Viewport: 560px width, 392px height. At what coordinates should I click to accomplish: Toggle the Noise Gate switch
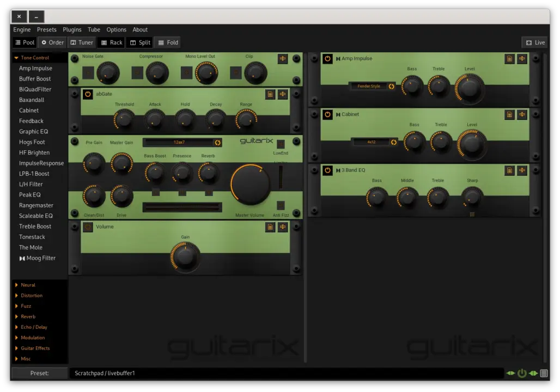click(x=88, y=72)
